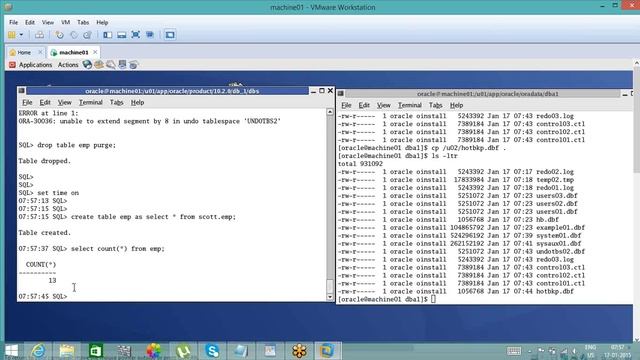Image resolution: width=640 pixels, height=360 pixels.
Task: Open View menu in dbs terminal window
Action: point(64,102)
